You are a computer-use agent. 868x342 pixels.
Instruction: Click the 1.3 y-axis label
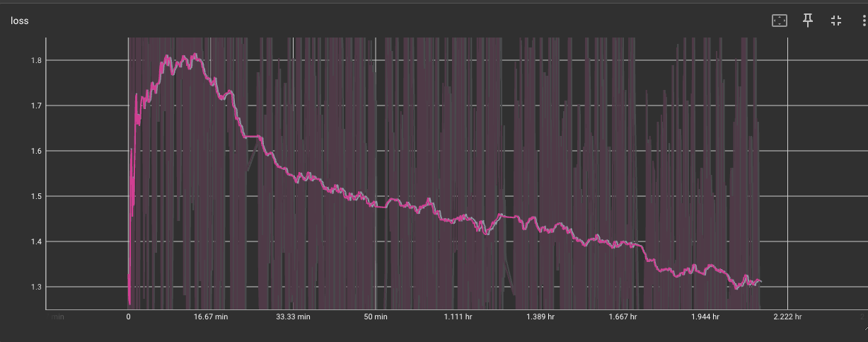pos(35,287)
